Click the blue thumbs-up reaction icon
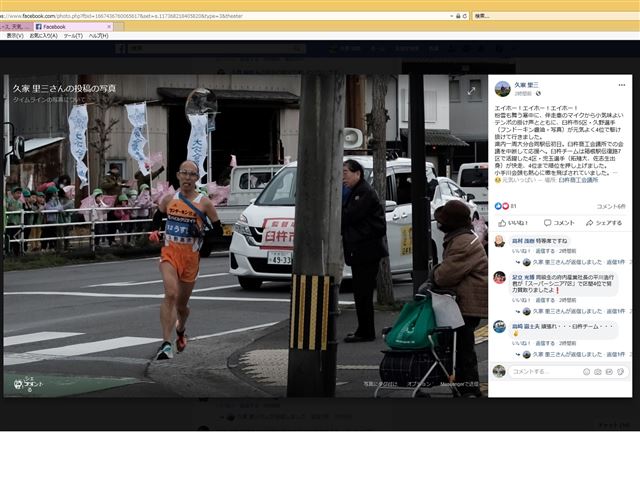 (x=498, y=206)
